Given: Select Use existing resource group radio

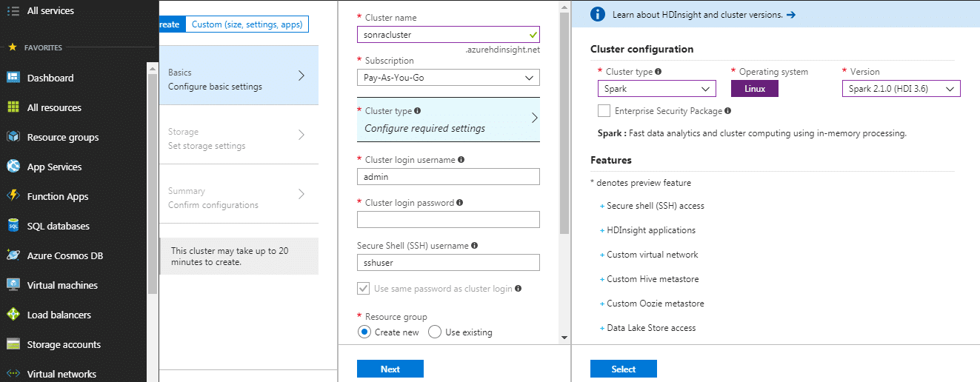Looking at the screenshot, I should (435, 332).
